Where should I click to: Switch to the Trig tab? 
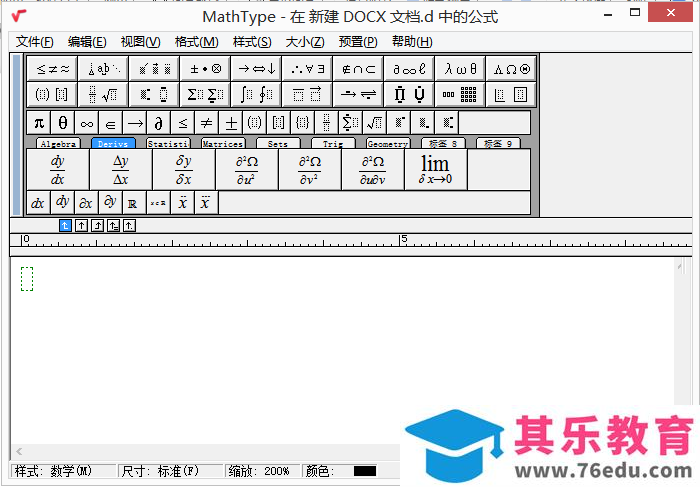(333, 143)
